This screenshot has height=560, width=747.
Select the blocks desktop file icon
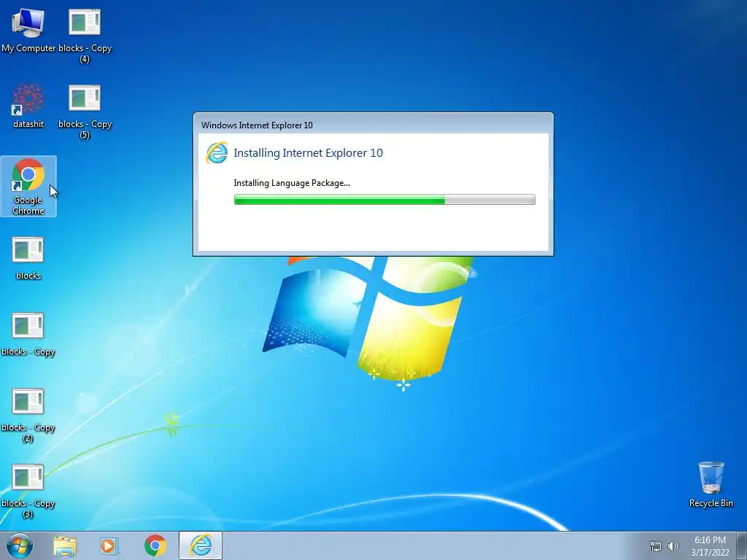pos(28,257)
